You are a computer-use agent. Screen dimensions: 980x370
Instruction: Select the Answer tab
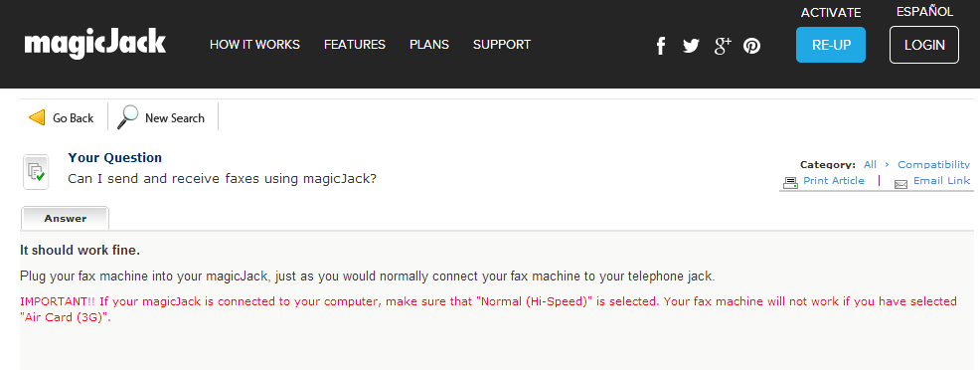pyautogui.click(x=65, y=218)
